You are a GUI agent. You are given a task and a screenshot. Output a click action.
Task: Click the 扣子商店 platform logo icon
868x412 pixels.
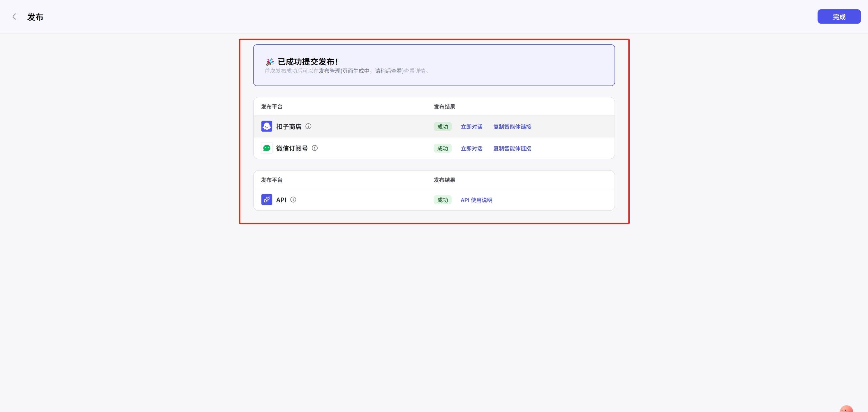click(267, 126)
